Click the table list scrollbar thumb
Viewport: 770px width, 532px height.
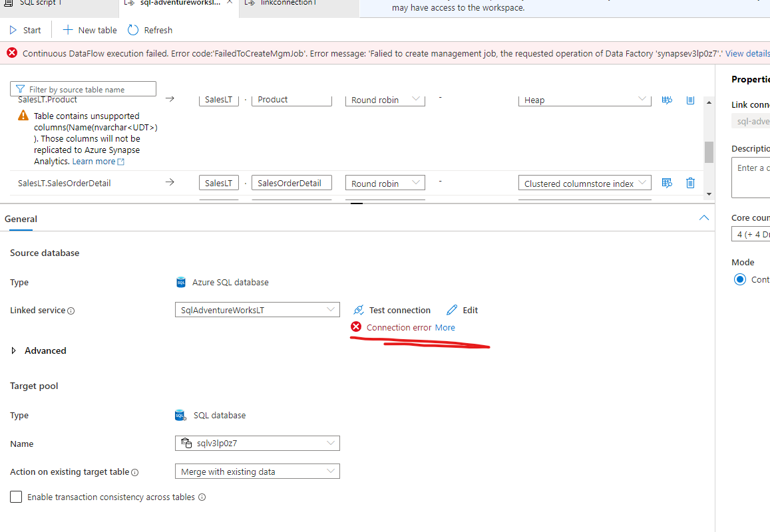click(x=709, y=152)
